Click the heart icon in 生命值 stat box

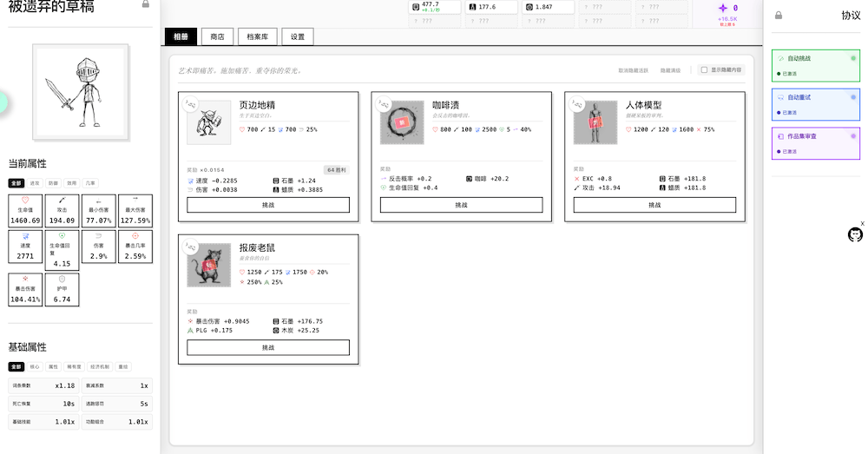(x=25, y=200)
